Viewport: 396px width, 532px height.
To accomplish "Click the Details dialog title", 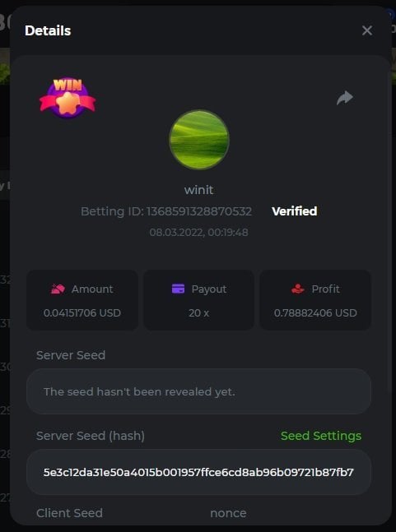I will tap(48, 30).
